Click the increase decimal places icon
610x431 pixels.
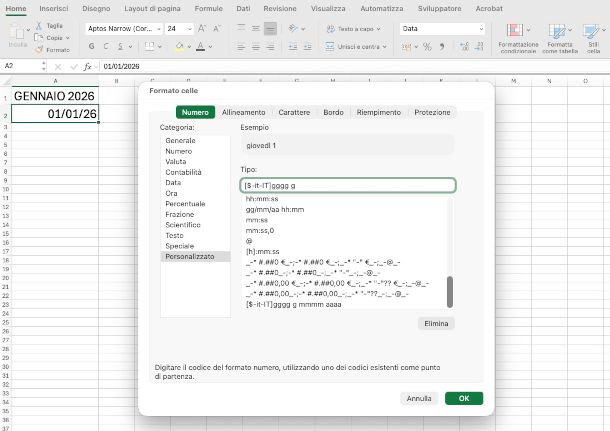[464, 47]
